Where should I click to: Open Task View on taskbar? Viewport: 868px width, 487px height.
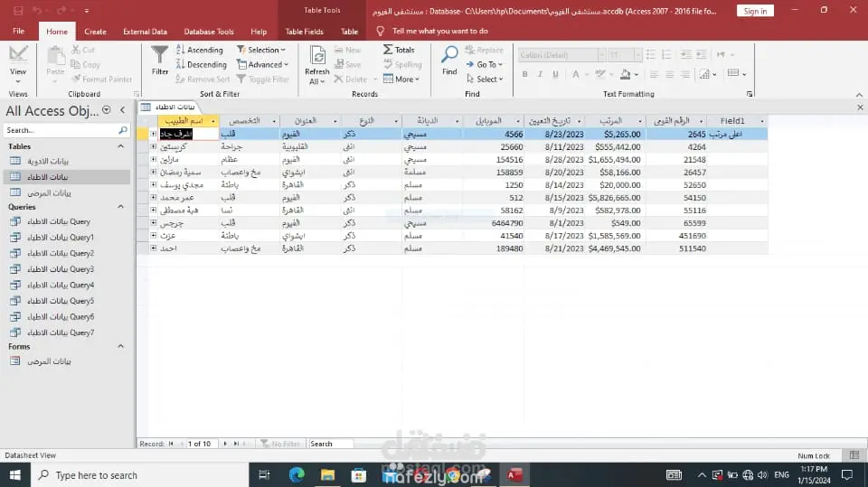265,475
